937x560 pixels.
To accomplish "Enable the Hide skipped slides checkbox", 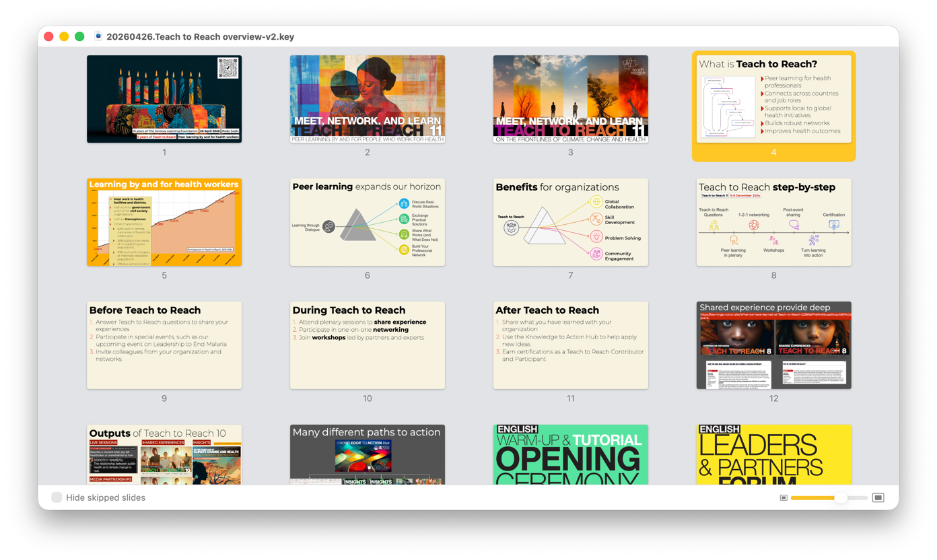I will (57, 497).
